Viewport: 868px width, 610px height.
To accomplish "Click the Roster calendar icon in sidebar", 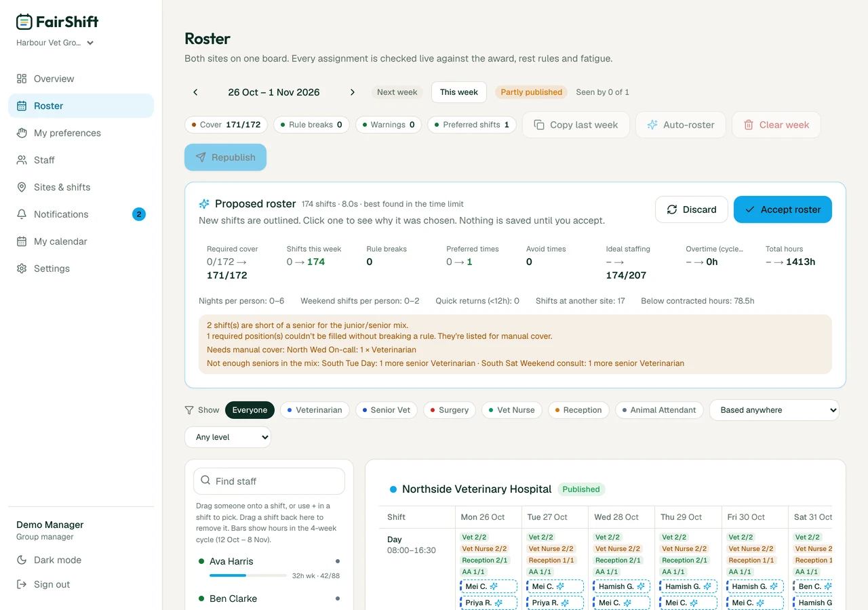I will [22, 106].
